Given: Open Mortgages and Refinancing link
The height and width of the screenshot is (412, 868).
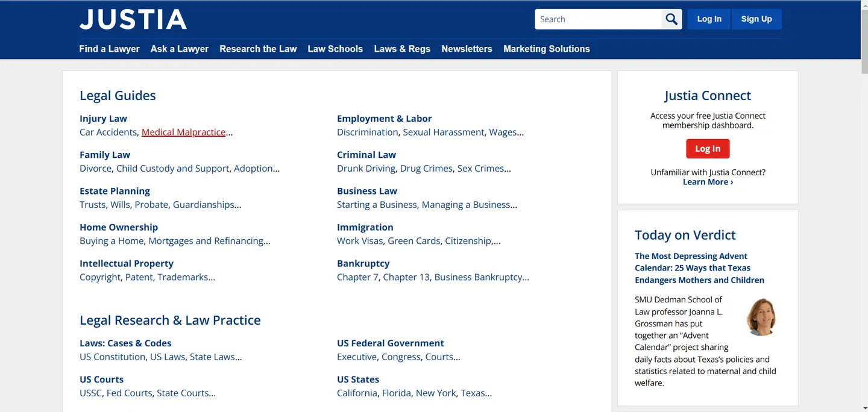Looking at the screenshot, I should [206, 240].
